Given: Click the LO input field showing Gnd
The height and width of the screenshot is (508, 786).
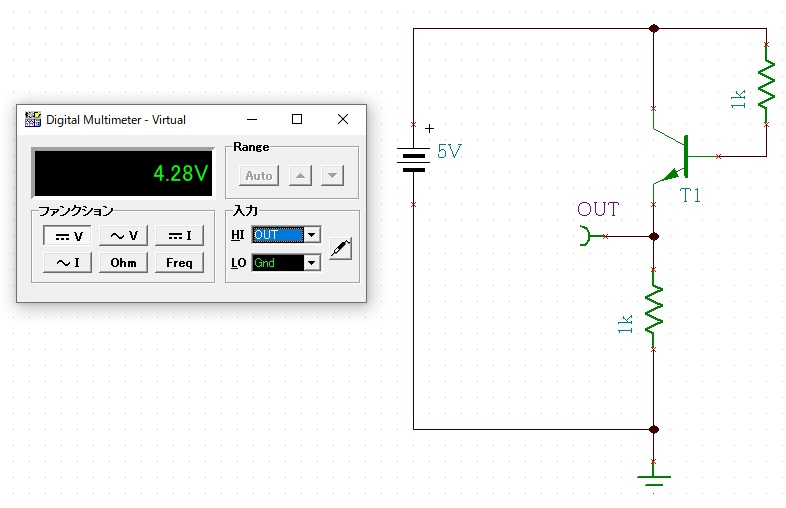Looking at the screenshot, I should [278, 263].
